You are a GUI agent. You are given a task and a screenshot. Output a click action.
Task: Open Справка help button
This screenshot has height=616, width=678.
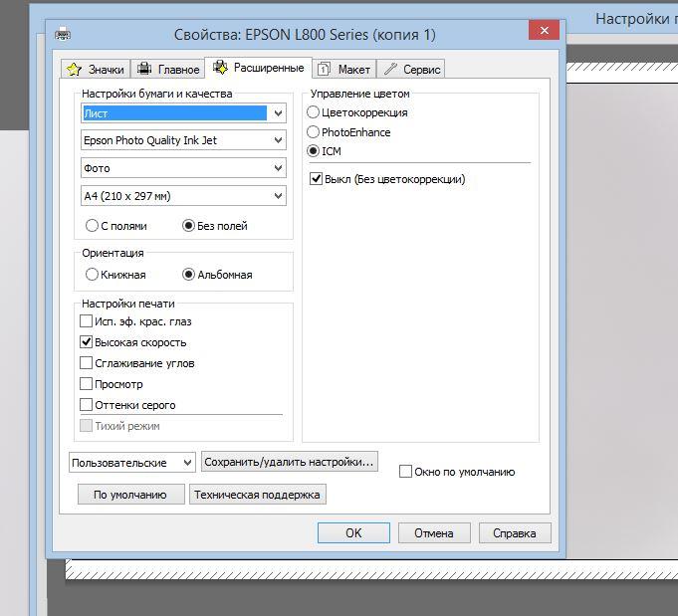pos(515,533)
